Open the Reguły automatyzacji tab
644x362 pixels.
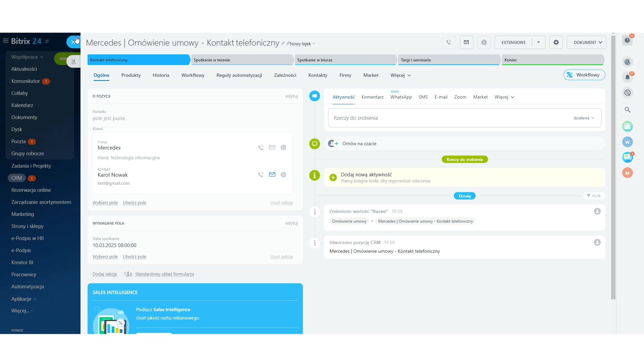[x=239, y=75]
